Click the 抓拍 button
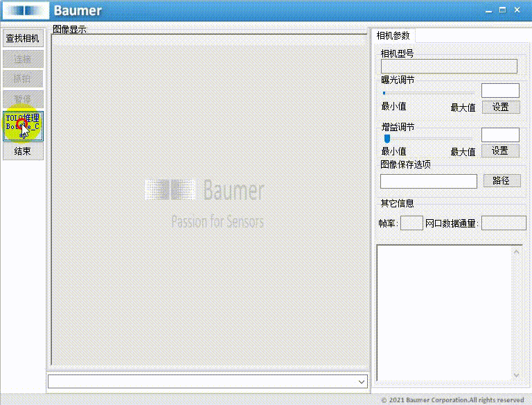The height and width of the screenshot is (405, 532). pyautogui.click(x=23, y=79)
